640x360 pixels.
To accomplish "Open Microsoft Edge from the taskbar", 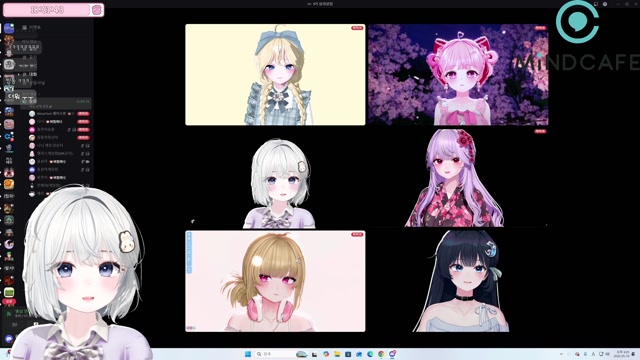I will coord(370,354).
